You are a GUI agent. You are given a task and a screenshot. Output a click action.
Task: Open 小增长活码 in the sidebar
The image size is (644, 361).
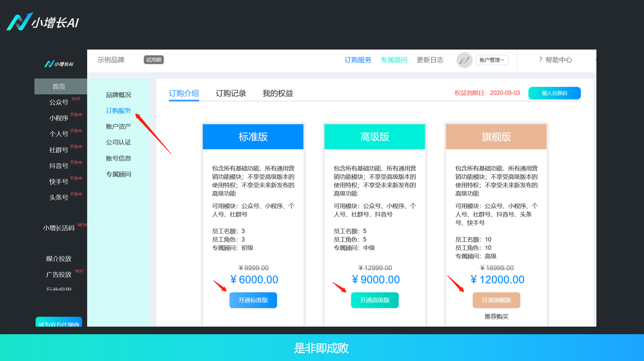[x=59, y=228]
